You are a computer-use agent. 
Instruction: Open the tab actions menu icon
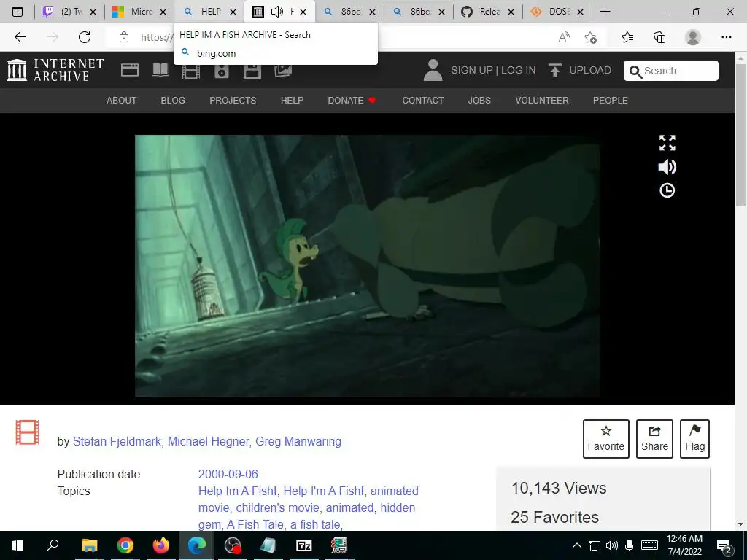[x=18, y=12]
